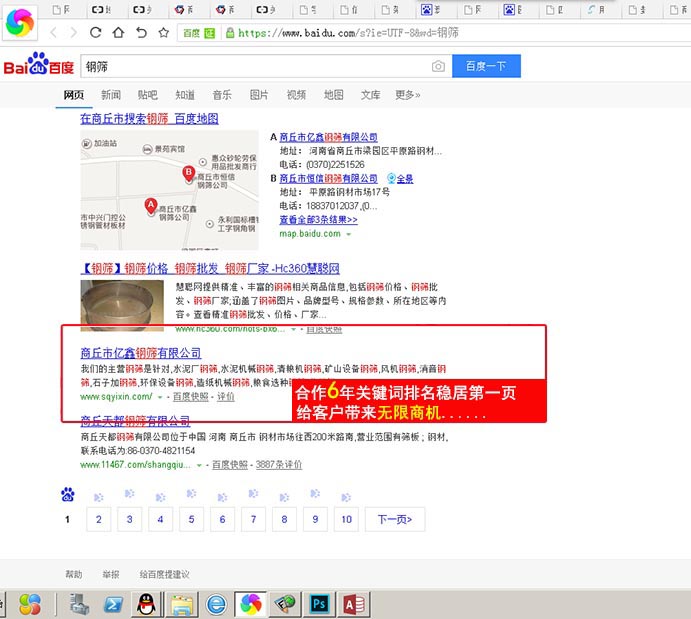Click Baidu paw icon above page 1
The image size is (691, 619).
[x=67, y=495]
